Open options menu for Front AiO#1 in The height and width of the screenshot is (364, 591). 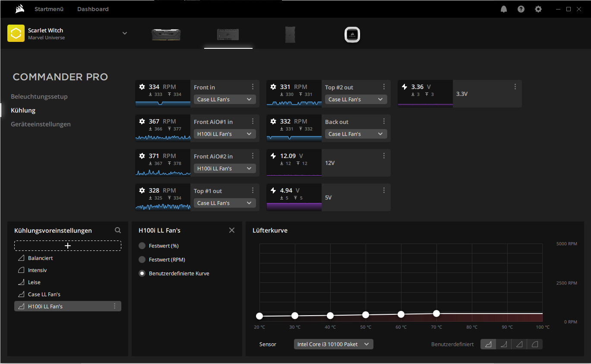253,121
